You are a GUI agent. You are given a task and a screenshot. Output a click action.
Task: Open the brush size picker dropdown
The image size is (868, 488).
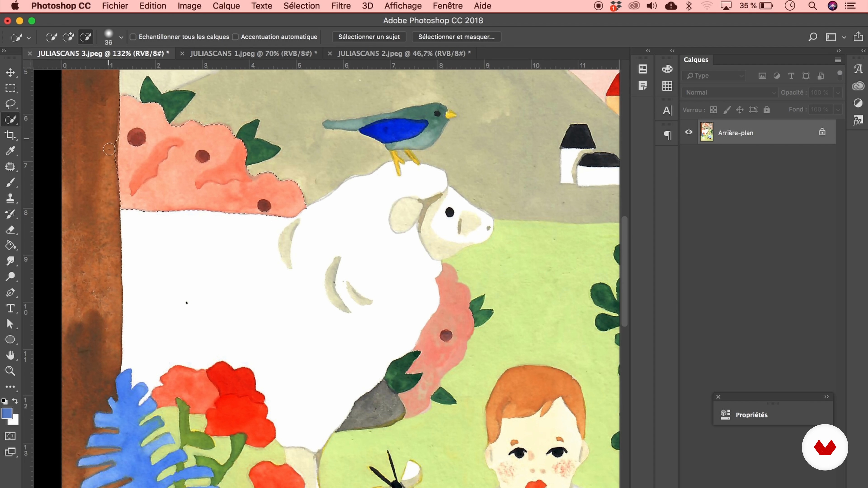click(x=121, y=37)
